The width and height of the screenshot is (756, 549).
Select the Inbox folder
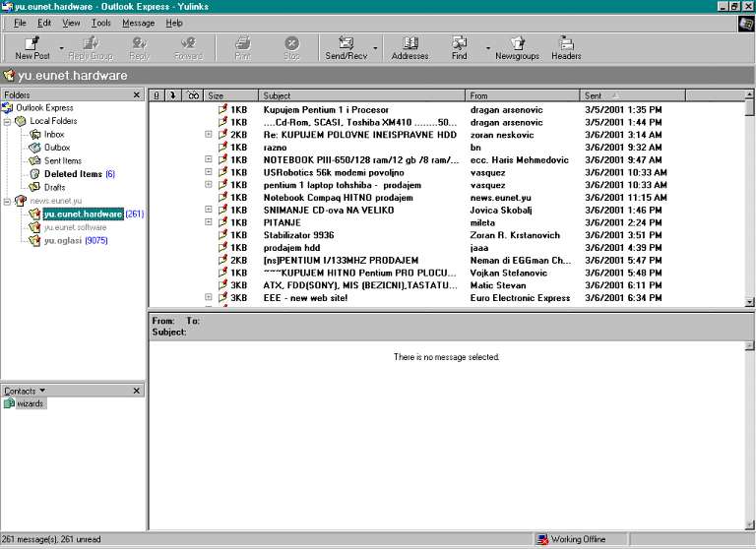pyautogui.click(x=53, y=134)
